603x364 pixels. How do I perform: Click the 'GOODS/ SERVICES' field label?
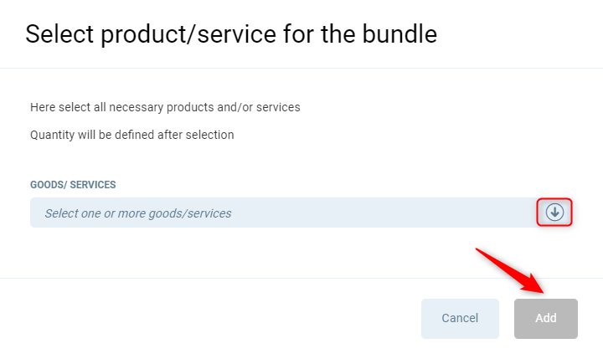pos(73,184)
